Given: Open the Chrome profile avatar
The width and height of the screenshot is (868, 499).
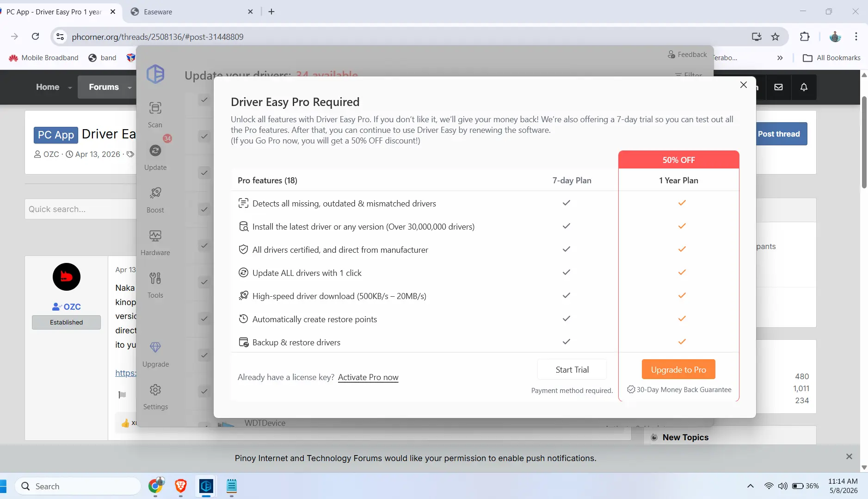Looking at the screenshot, I should click(835, 37).
